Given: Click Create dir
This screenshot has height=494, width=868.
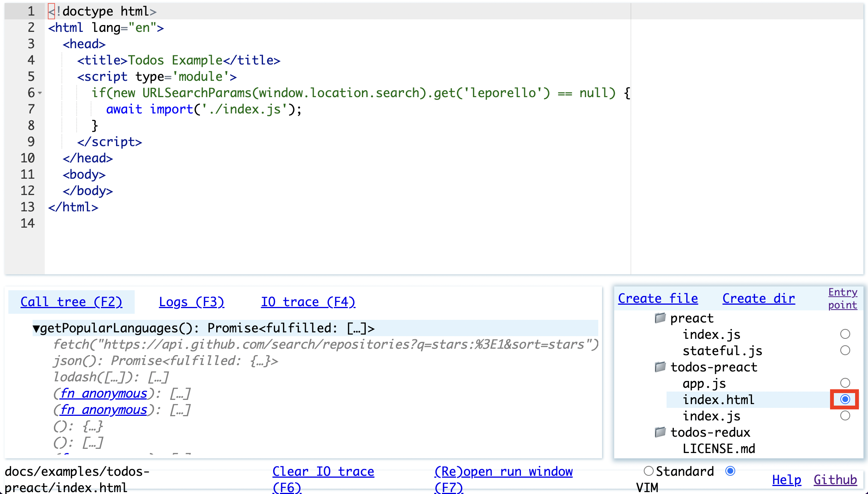Looking at the screenshot, I should pos(758,299).
